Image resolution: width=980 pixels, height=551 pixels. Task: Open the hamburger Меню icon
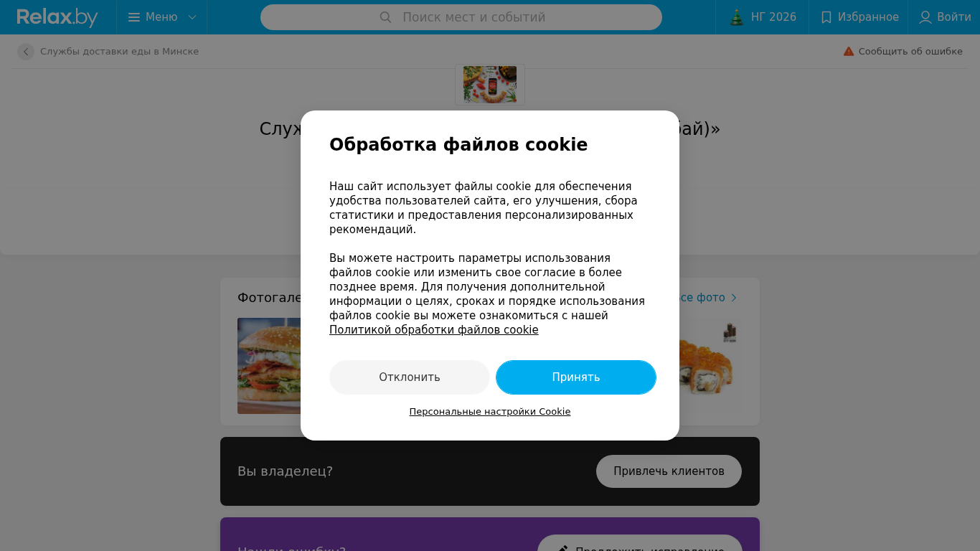click(x=134, y=17)
